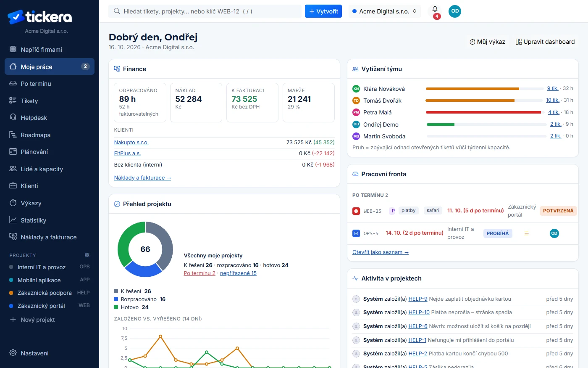Click Petra Malá's red workload bar
The image size is (588, 368).
point(485,112)
